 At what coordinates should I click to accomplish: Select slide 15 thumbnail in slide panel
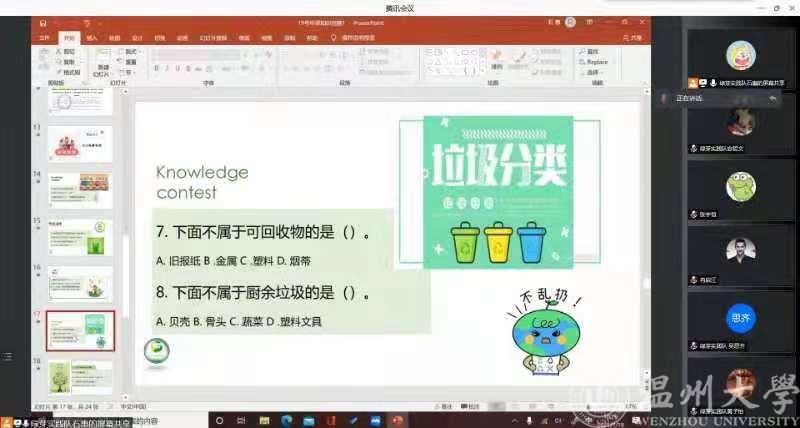(78, 233)
